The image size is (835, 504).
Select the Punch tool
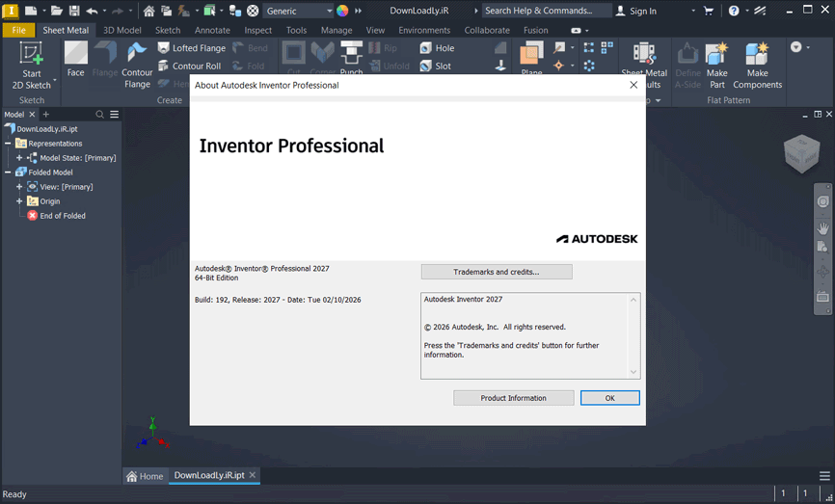351,58
